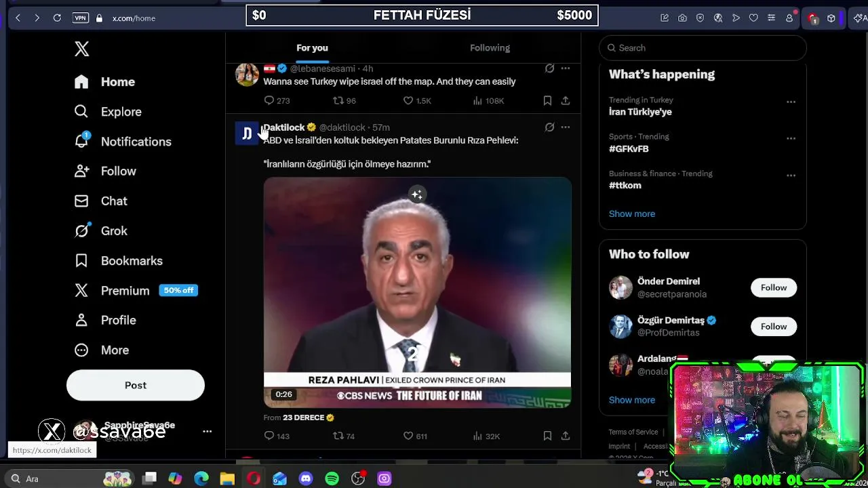This screenshot has height=488, width=868.
Task: Open Premium with 50% off badge
Action: 136,290
